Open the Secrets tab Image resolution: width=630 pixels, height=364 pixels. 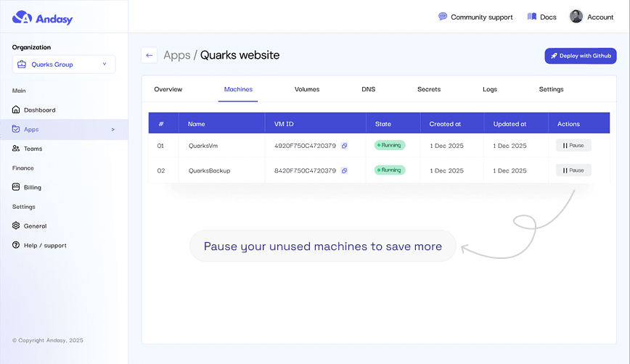(x=429, y=89)
